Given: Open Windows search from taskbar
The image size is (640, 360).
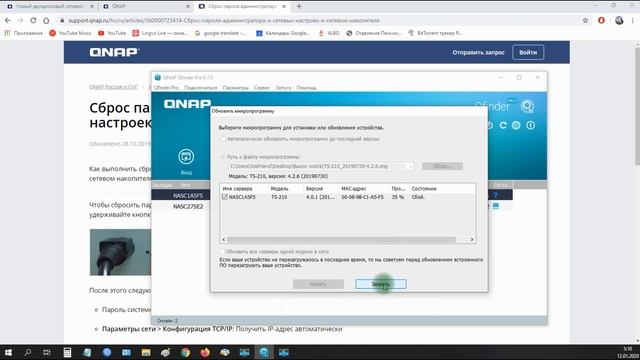Looking at the screenshot, I should (x=28, y=352).
